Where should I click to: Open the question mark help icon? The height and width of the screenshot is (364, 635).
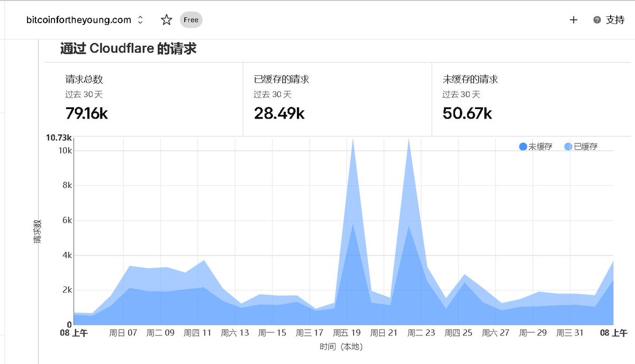click(597, 20)
